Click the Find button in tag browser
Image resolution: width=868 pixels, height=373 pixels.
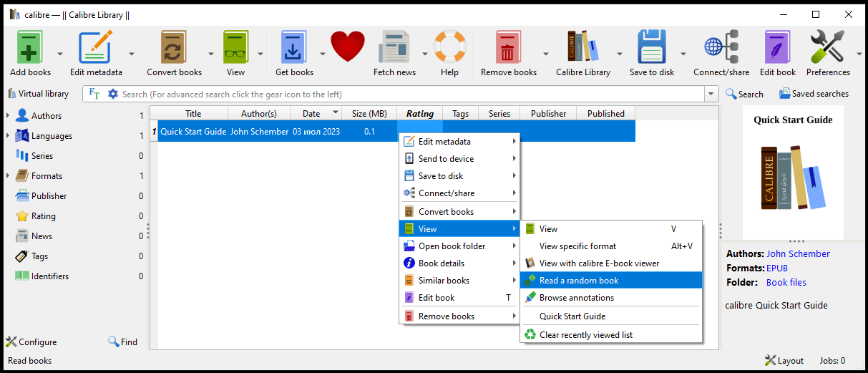122,341
